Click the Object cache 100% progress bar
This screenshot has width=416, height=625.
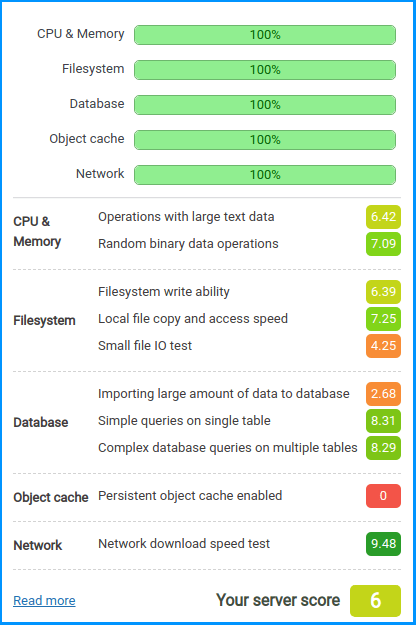[265, 140]
